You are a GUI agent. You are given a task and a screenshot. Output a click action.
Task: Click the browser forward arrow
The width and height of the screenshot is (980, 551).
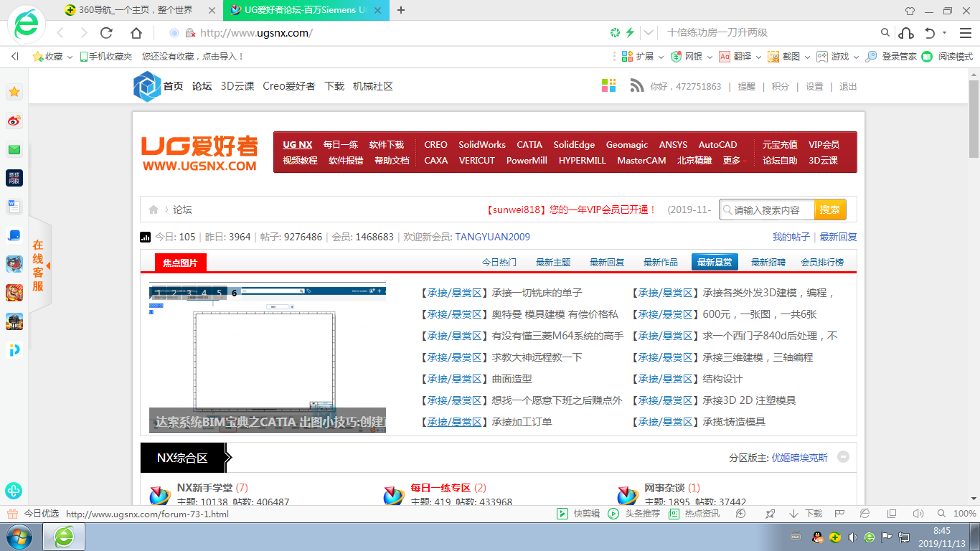(x=83, y=33)
